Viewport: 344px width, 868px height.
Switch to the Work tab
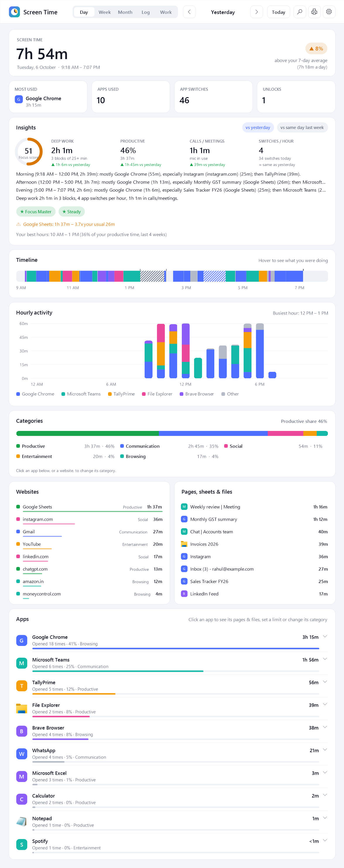(166, 12)
